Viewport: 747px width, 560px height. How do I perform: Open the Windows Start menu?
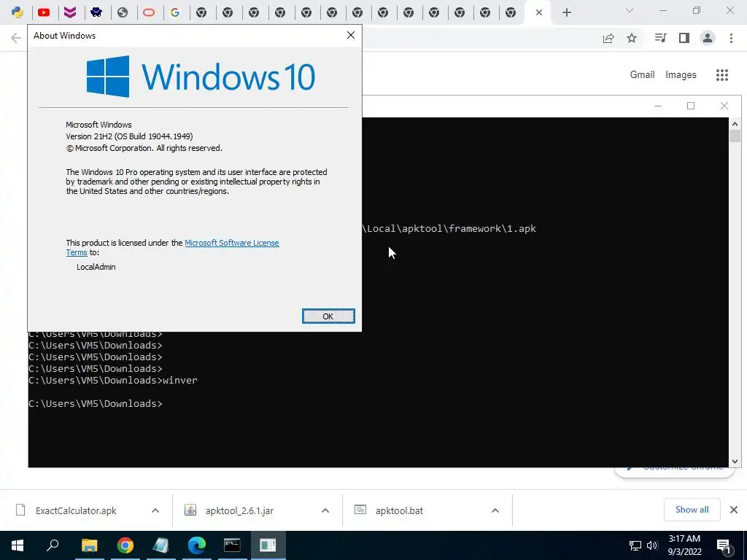18,545
